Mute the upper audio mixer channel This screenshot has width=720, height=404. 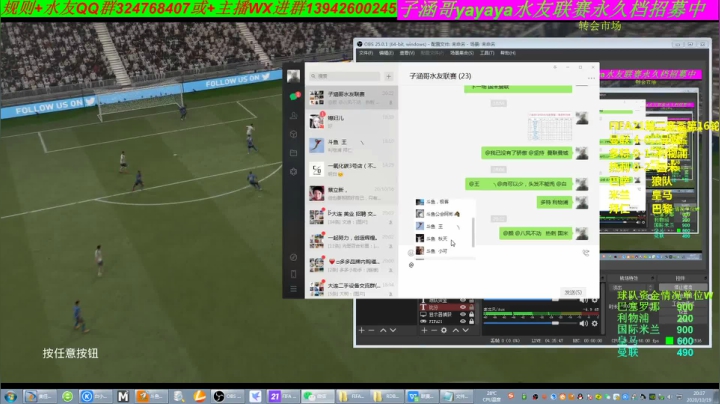(584, 300)
